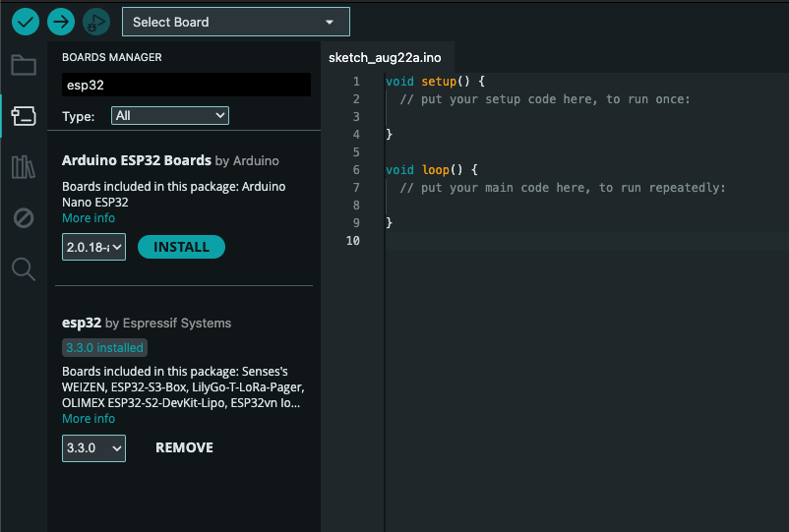Image resolution: width=789 pixels, height=532 pixels.
Task: Click the closing brace on line 4
Action: click(x=389, y=135)
